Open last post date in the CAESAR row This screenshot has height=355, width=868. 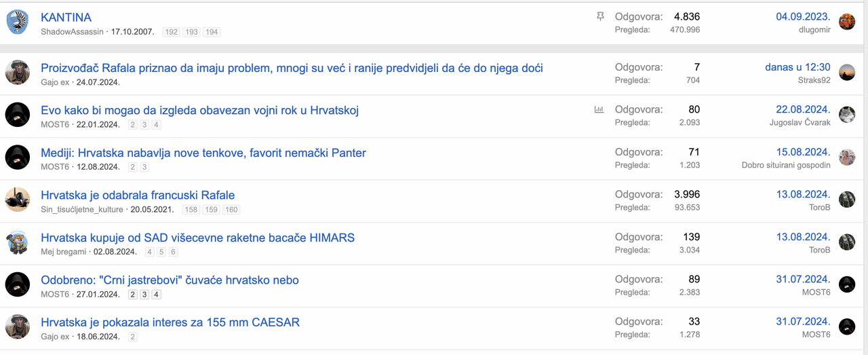[x=803, y=322]
